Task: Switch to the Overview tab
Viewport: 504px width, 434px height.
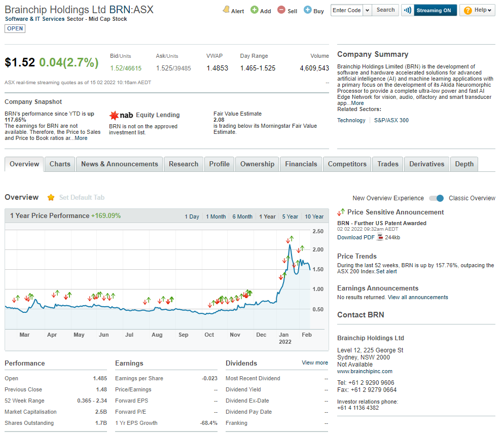Action: click(24, 164)
